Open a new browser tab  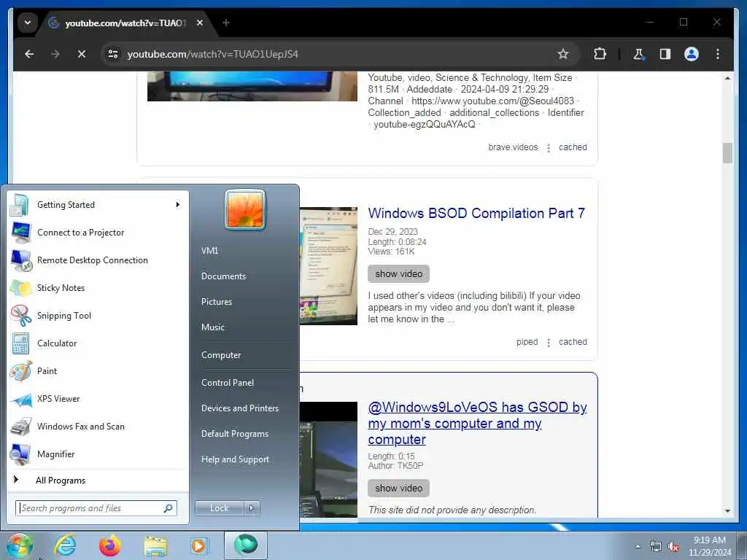tap(226, 23)
